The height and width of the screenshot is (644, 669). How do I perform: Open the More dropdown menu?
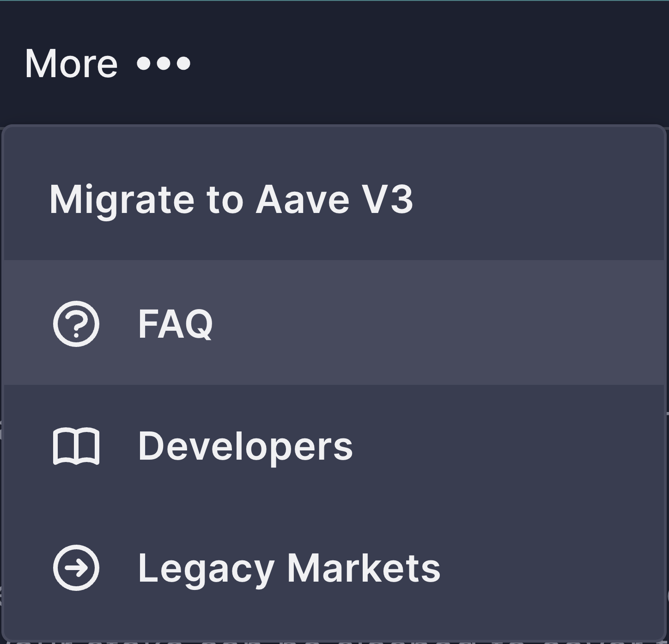tap(107, 63)
